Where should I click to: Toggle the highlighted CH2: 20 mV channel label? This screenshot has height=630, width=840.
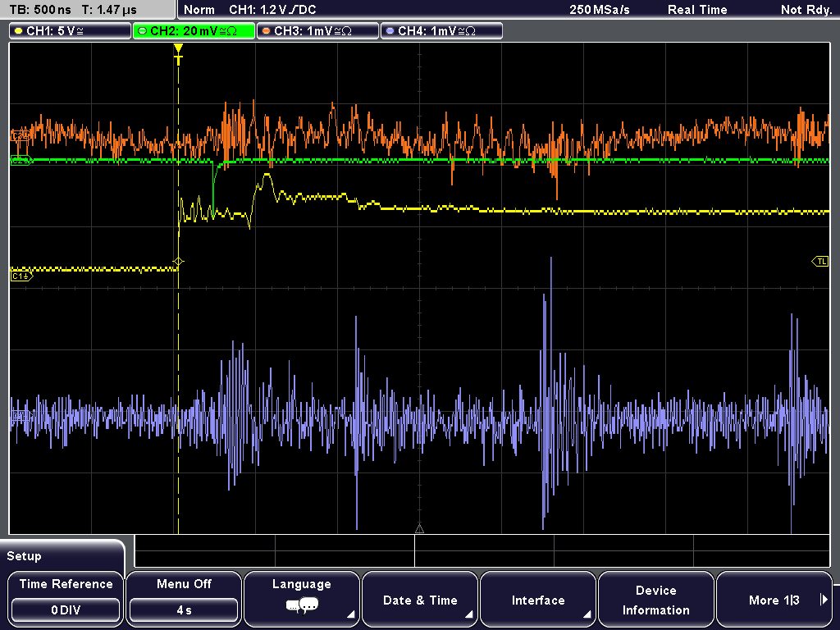(194, 31)
